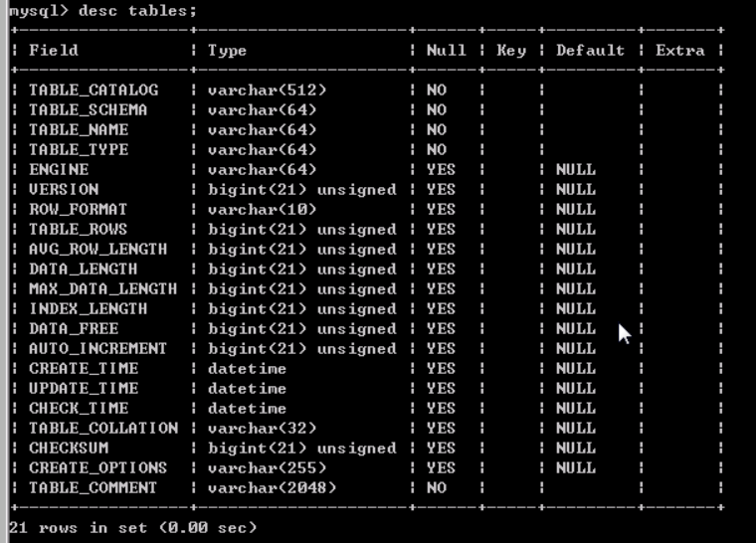Image resolution: width=756 pixels, height=543 pixels.
Task: Click the CHECKSUM field name
Action: [x=69, y=448]
